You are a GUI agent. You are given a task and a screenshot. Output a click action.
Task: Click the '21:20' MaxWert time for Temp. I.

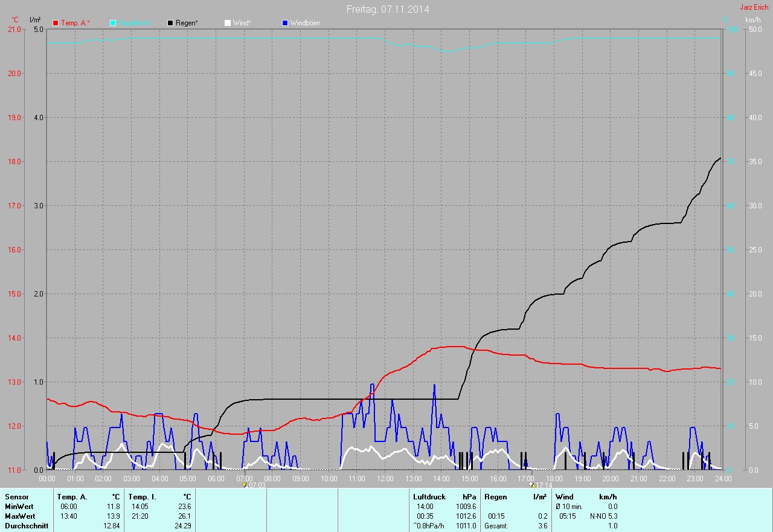click(x=140, y=516)
